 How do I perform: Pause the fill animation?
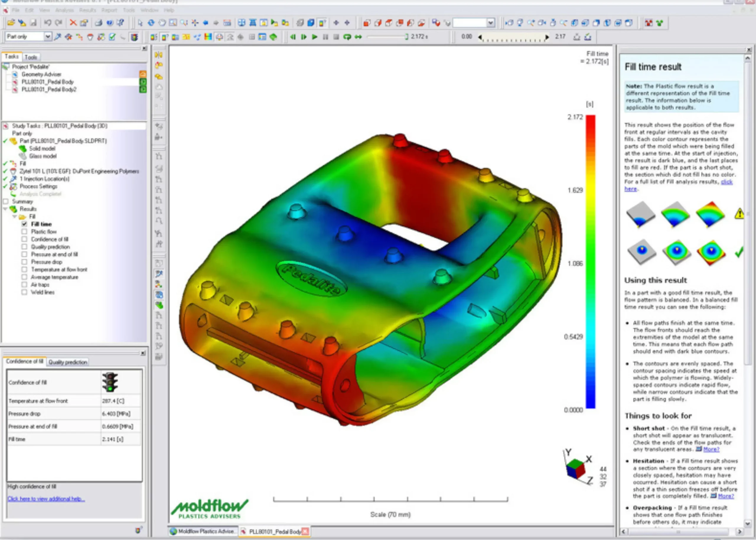point(326,37)
